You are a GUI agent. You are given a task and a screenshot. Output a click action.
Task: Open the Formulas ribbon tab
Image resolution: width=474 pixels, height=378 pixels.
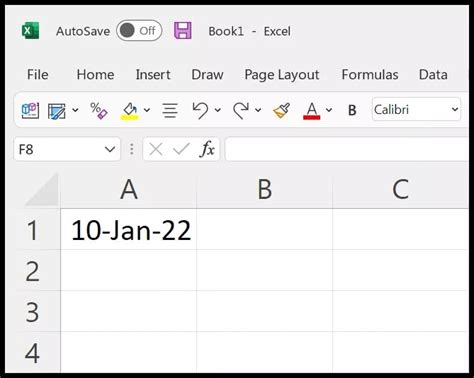tap(370, 74)
